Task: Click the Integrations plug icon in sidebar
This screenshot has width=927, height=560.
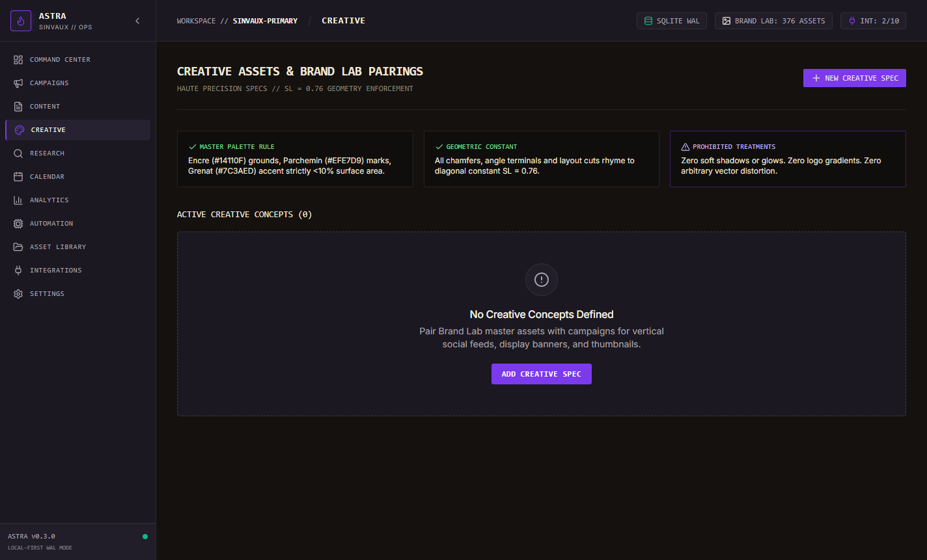Action: tap(18, 271)
